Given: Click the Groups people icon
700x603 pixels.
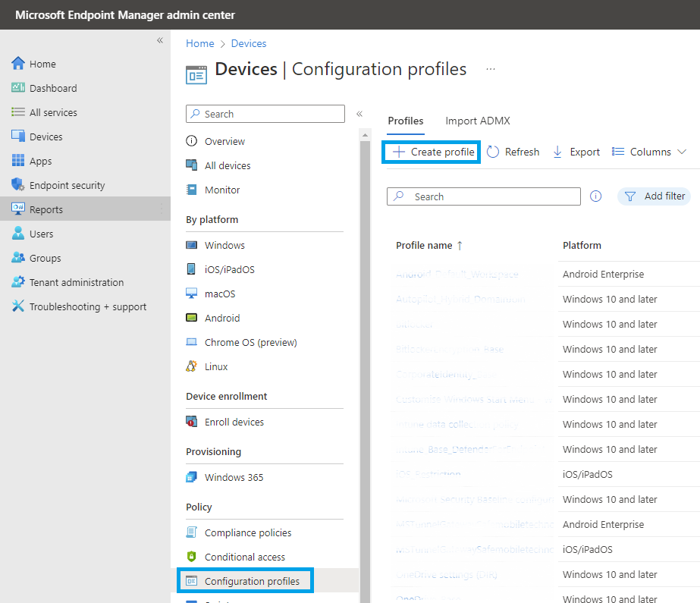Looking at the screenshot, I should [x=18, y=258].
